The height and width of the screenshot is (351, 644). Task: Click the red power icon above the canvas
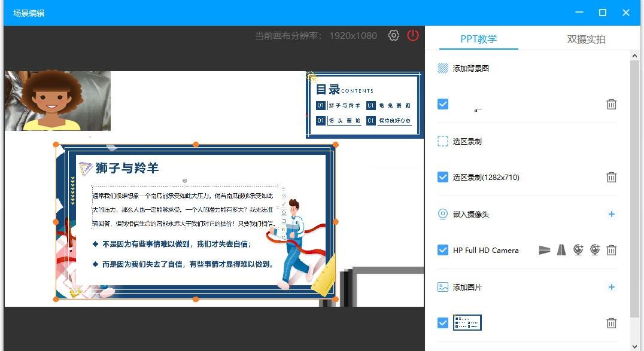coord(413,35)
